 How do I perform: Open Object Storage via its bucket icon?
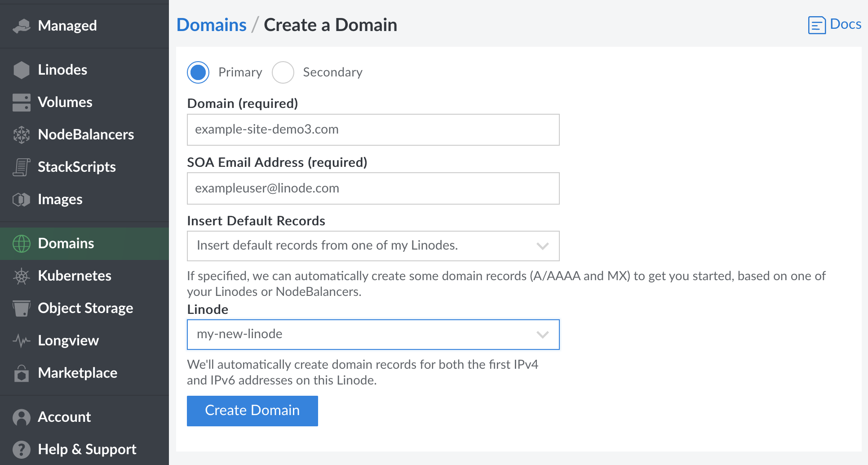(x=21, y=308)
